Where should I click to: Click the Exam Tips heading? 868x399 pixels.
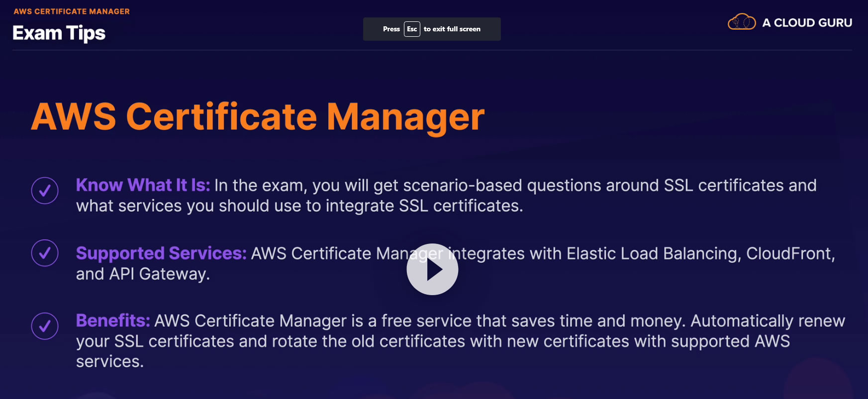point(59,33)
